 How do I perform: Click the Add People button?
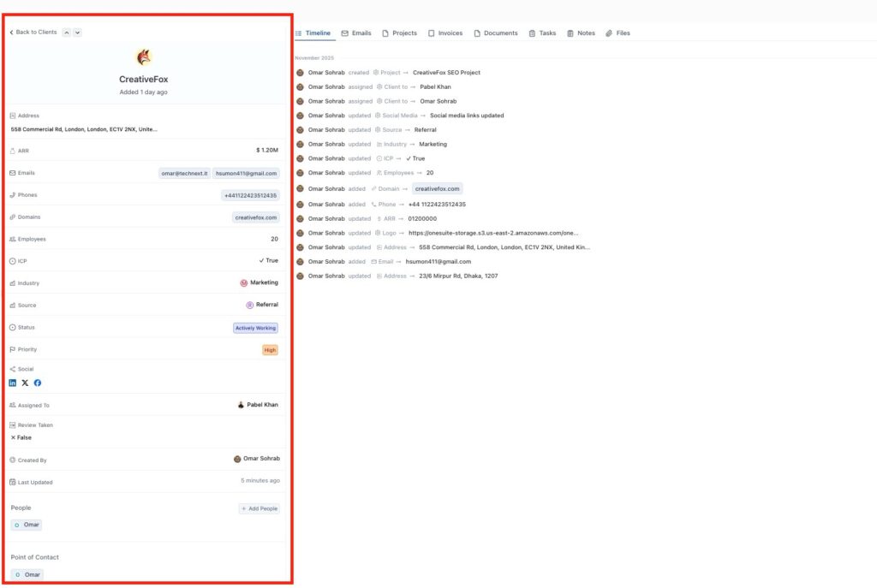tap(259, 508)
